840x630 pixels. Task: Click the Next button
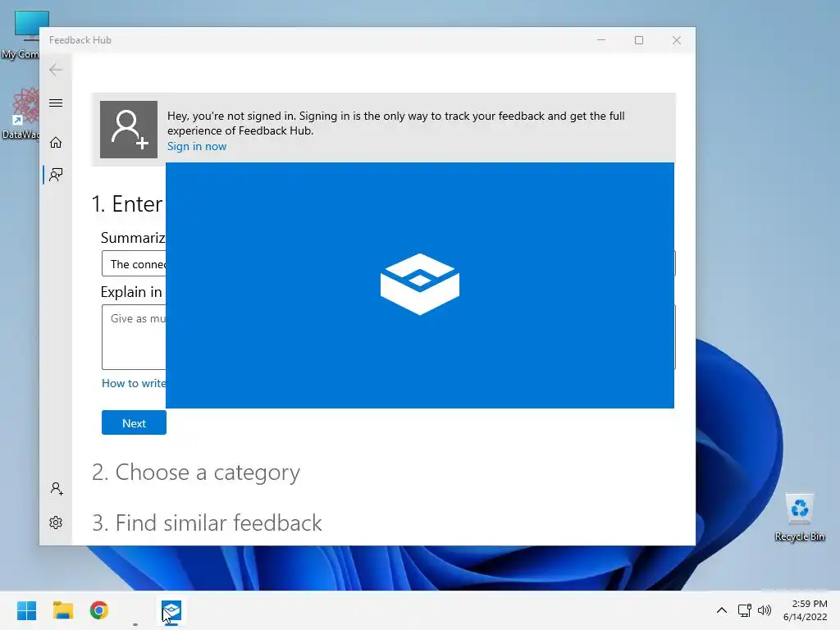[x=134, y=422]
